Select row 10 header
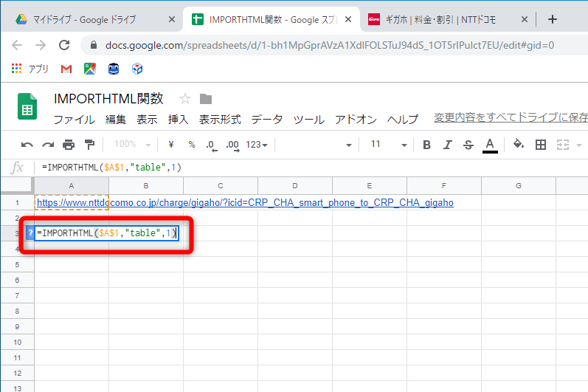588x392 pixels. pyautogui.click(x=17, y=343)
